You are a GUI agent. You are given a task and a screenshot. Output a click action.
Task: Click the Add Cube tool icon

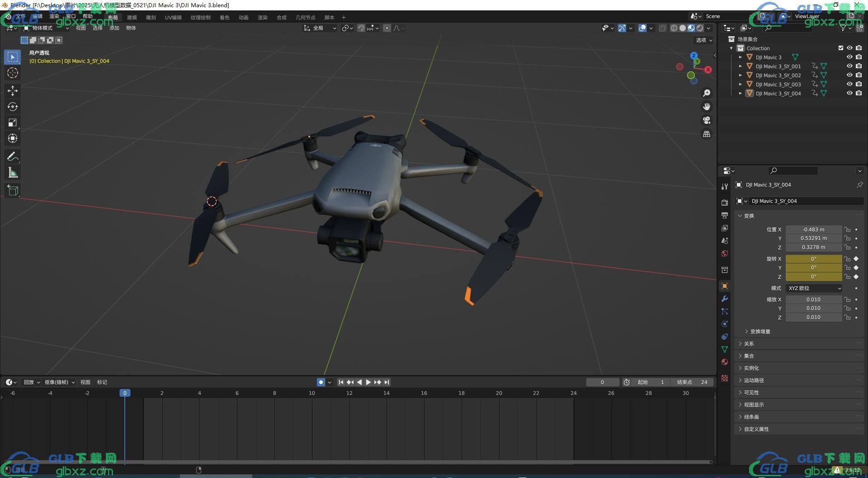pos(13,190)
